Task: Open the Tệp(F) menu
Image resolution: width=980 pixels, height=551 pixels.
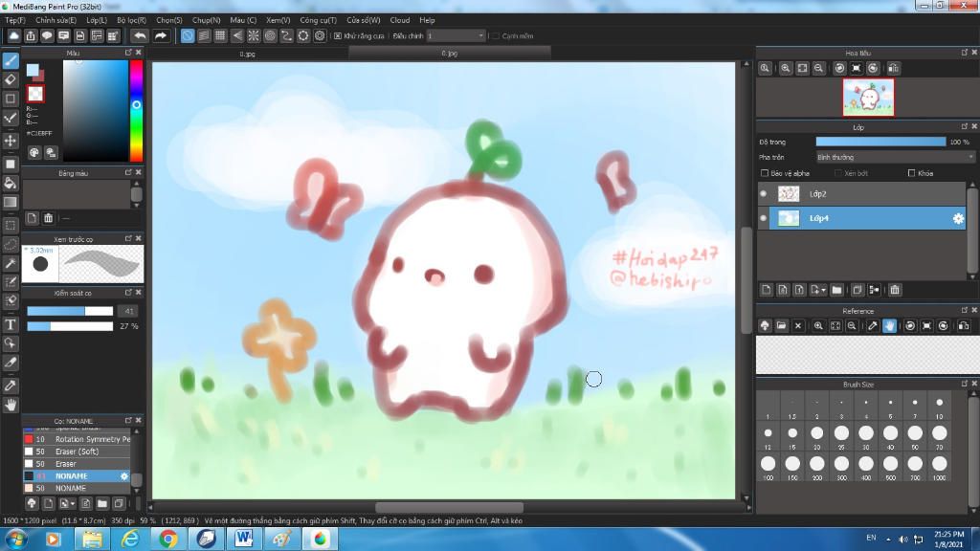Action: tap(15, 20)
